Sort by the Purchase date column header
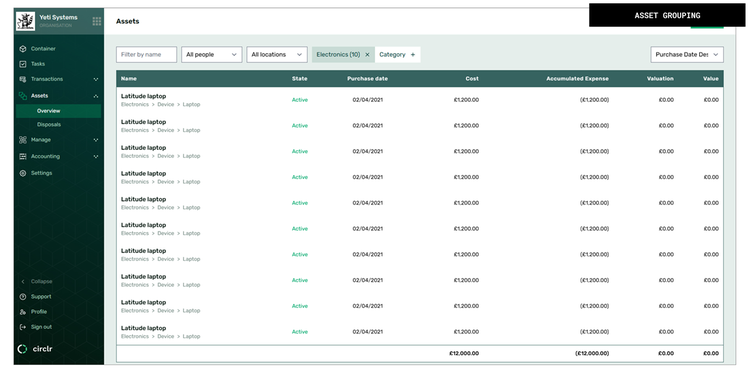The width and height of the screenshot is (750, 373). [x=367, y=78]
